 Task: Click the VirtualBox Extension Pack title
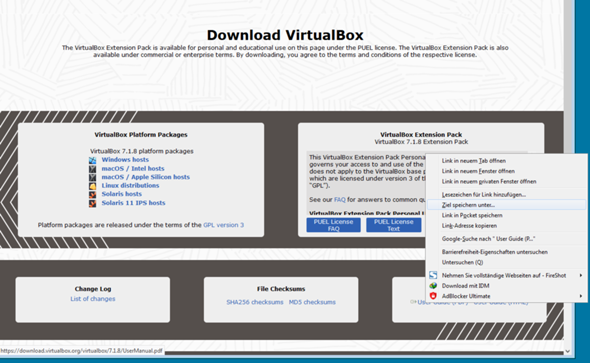click(421, 135)
